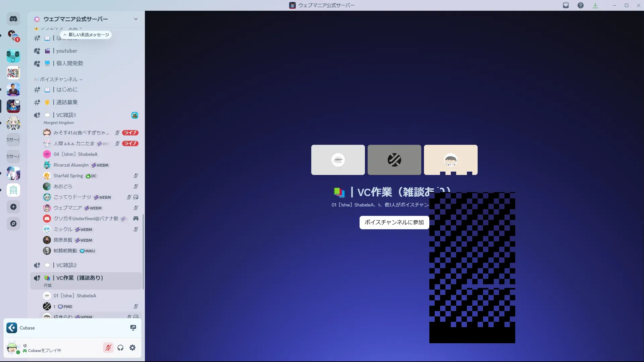Screen dimensions: 644x362
Task: Open Discord direct messages home icon
Action: (13, 19)
